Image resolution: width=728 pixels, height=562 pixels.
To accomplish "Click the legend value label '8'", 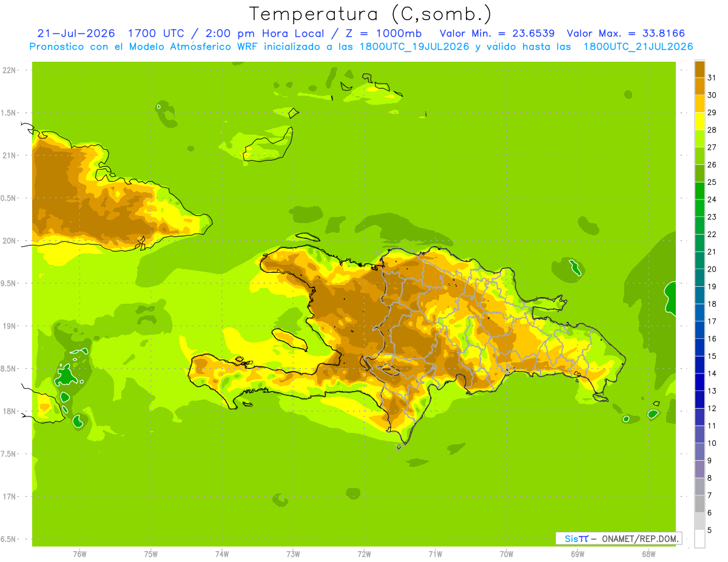I will tap(710, 478).
